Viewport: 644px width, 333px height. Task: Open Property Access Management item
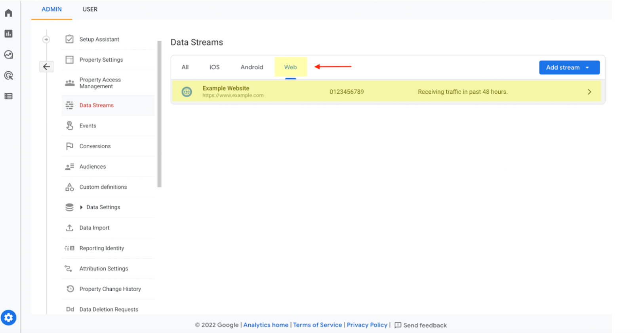point(108,83)
